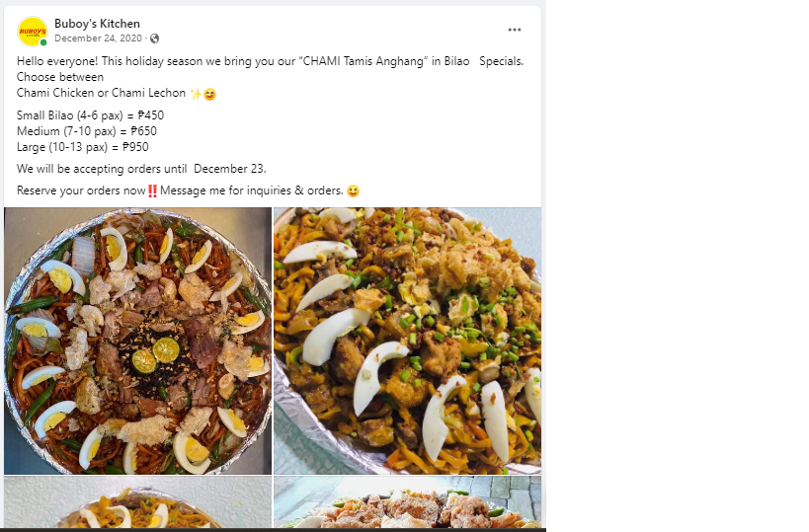
Task: Click the Medium ₱650 price line
Action: click(x=87, y=131)
